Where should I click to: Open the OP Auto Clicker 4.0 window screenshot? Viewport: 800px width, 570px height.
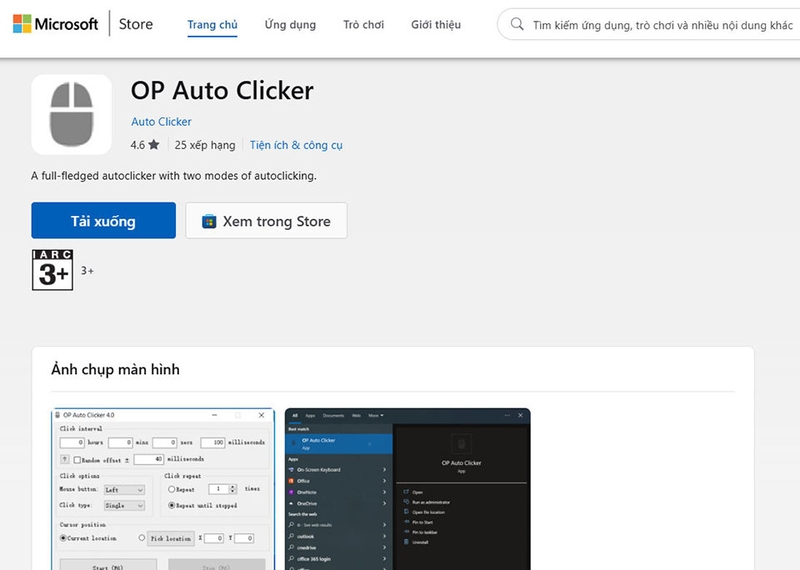[163, 489]
